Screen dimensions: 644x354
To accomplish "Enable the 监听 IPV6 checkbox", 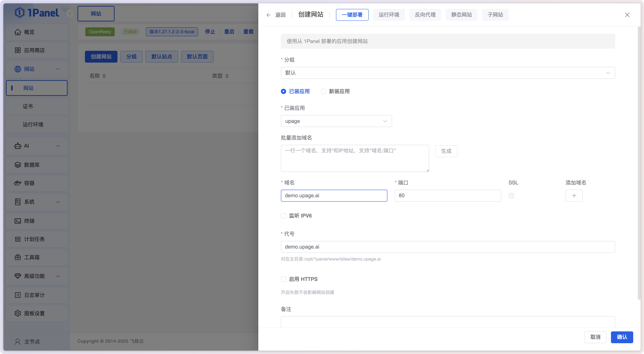I will click(x=284, y=215).
